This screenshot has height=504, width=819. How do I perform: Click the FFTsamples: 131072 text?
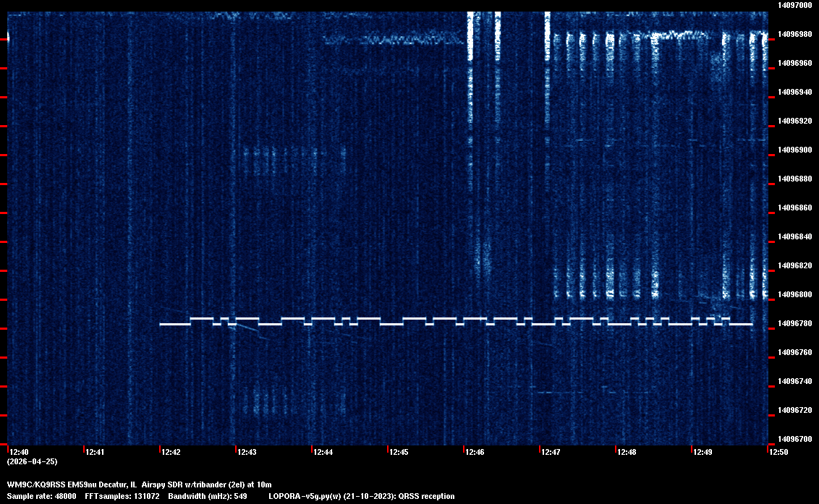click(122, 496)
